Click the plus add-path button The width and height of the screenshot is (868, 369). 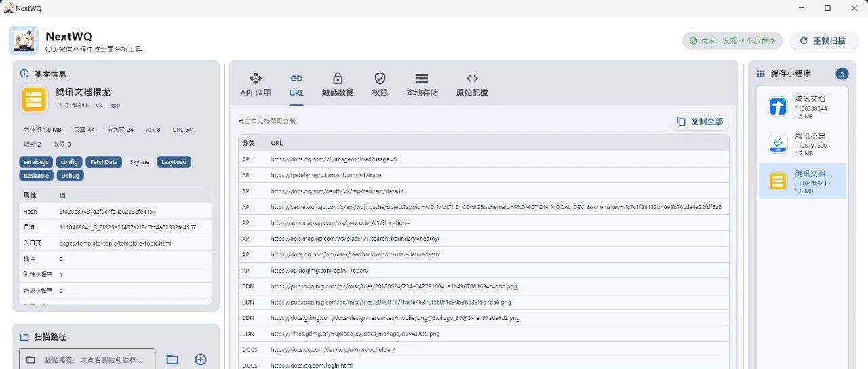pyautogui.click(x=201, y=360)
